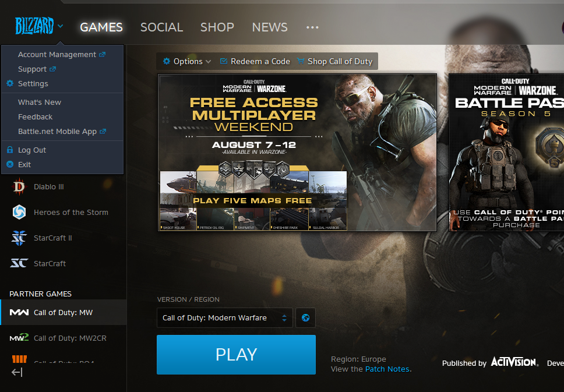Click the Blizzard logo
Screen dimensions: 564x392
click(x=34, y=26)
